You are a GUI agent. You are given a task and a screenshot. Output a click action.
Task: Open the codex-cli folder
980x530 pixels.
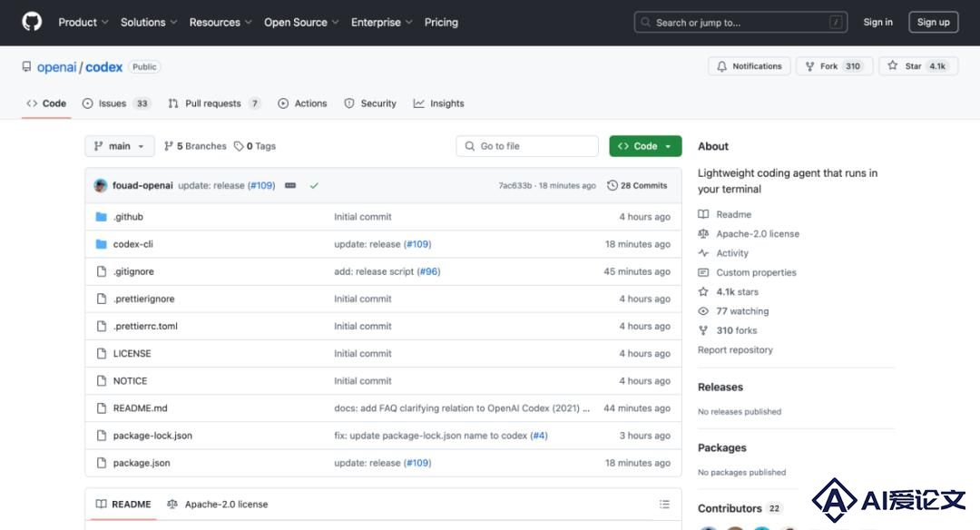[133, 244]
